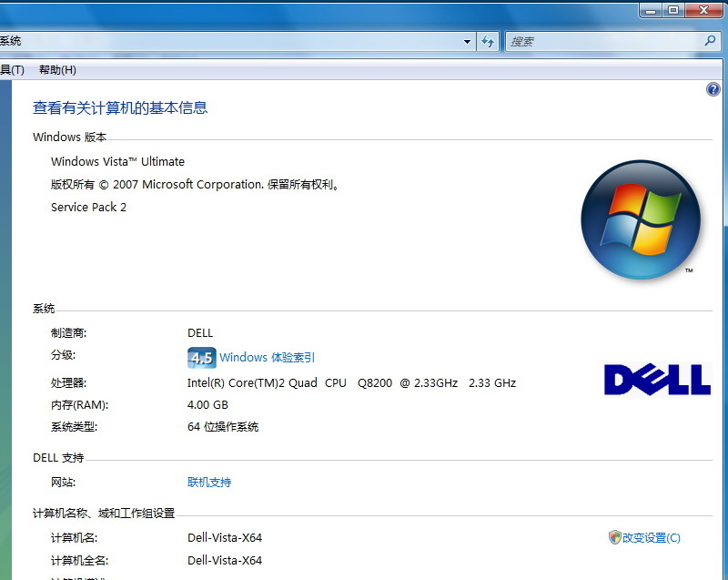The width and height of the screenshot is (728, 580).
Task: Click the 计算机名称、域和工作组设置 header
Action: click(104, 514)
